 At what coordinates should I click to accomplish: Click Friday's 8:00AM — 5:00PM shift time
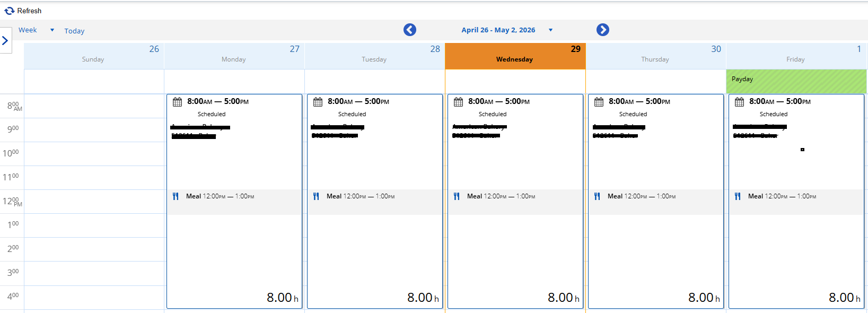[780, 101]
